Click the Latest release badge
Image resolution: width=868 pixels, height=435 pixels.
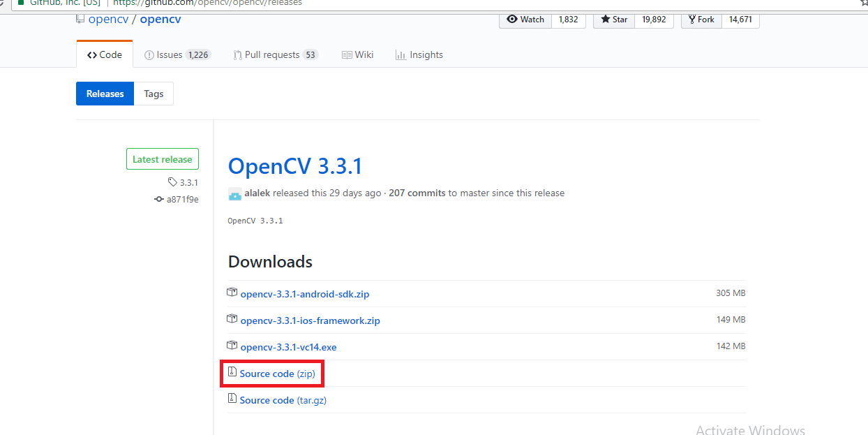tap(163, 159)
